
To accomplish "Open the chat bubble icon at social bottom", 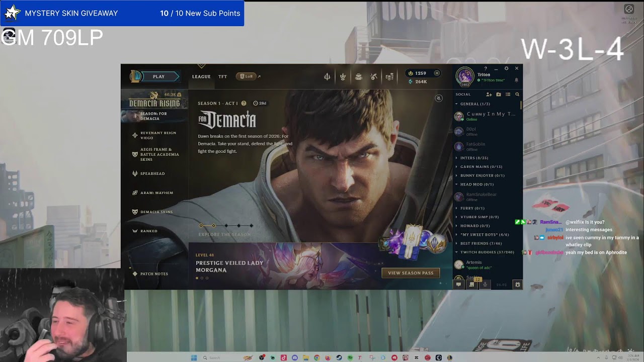I will click(x=458, y=285).
